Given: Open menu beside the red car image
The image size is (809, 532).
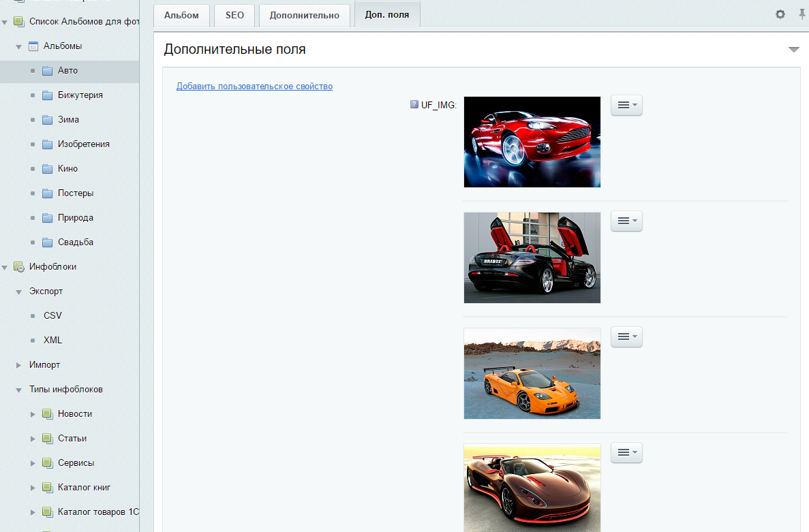Looking at the screenshot, I should (626, 106).
